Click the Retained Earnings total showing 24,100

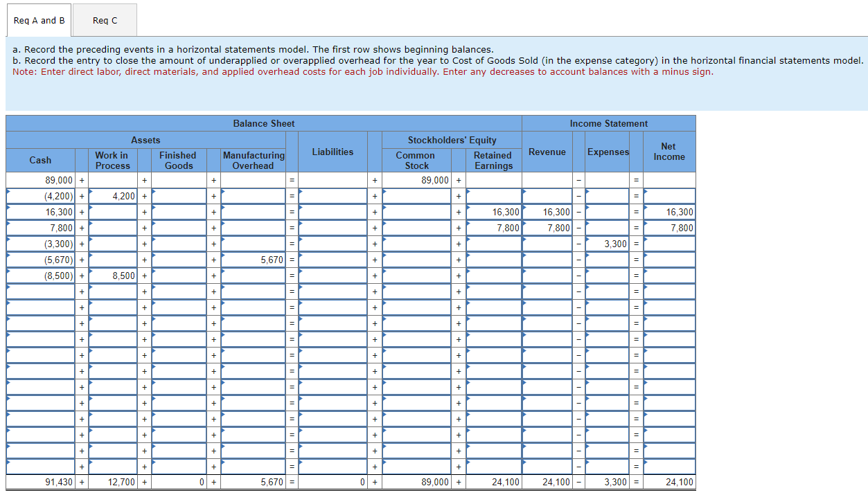point(493,482)
